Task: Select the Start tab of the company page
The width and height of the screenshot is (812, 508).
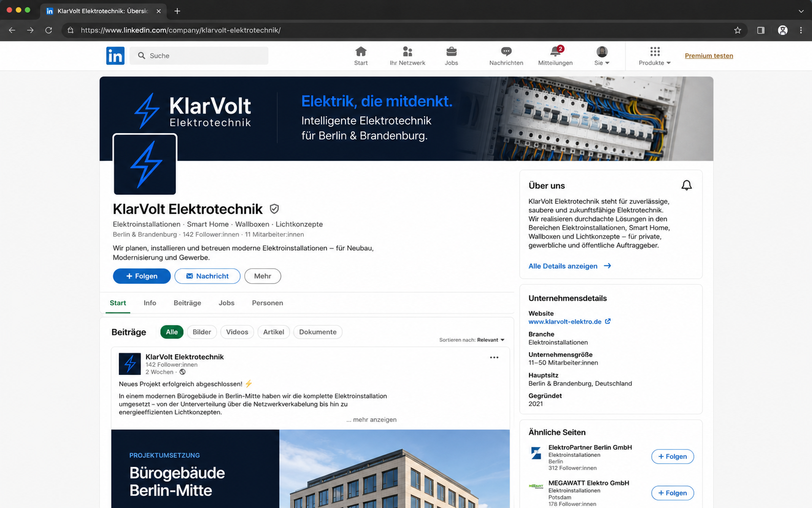Action: coord(118,303)
